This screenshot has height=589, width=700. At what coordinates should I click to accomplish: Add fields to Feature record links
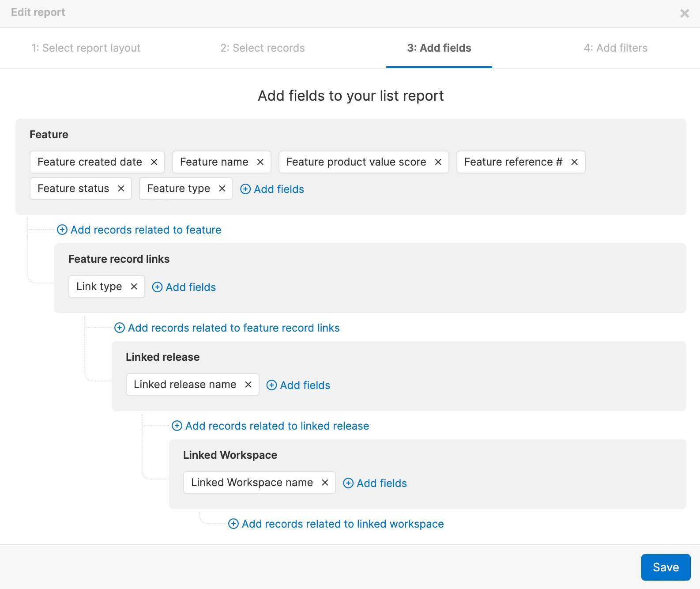pyautogui.click(x=184, y=287)
